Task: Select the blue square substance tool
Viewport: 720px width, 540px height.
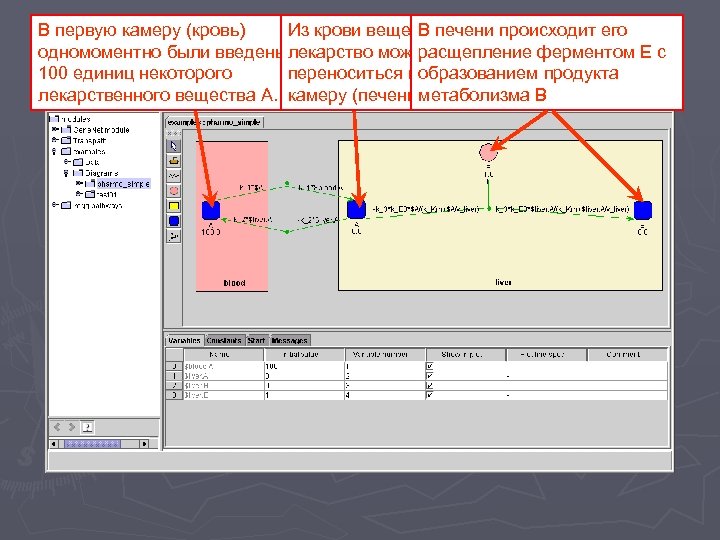Action: 174,221
